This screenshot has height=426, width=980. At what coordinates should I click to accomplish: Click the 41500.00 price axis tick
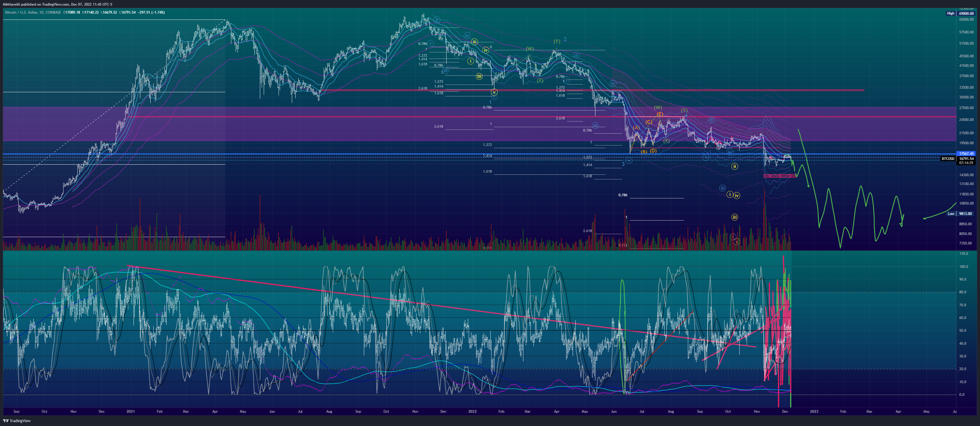tap(966, 65)
